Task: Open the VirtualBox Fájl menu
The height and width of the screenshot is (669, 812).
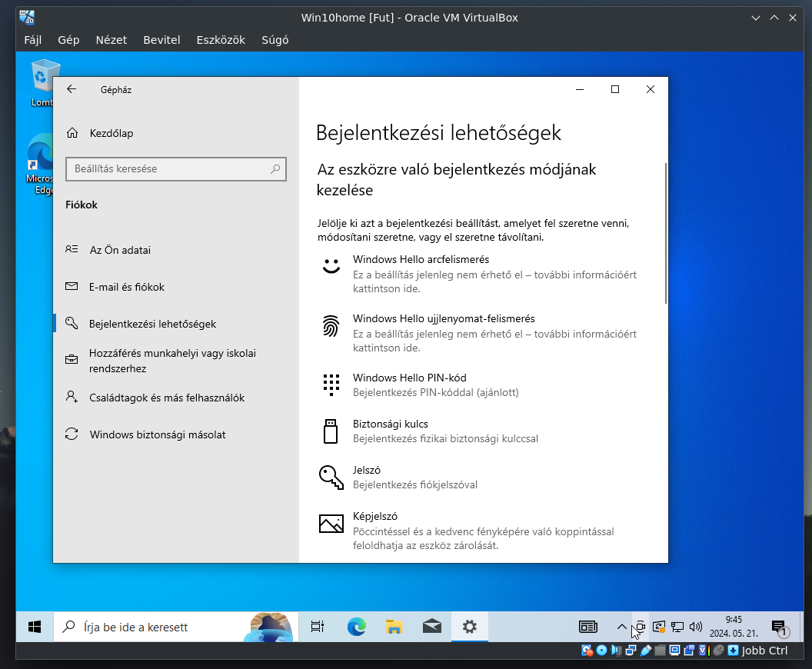Action: (x=32, y=40)
